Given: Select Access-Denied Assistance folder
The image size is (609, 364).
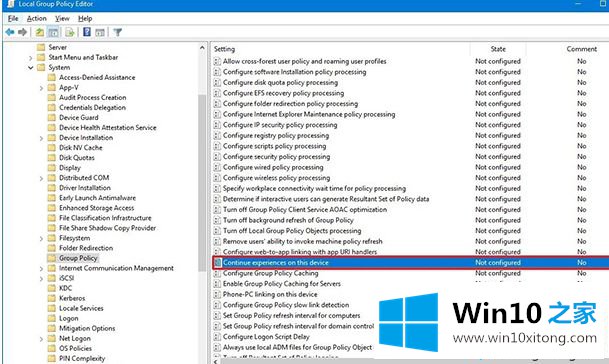Looking at the screenshot, I should [x=97, y=77].
